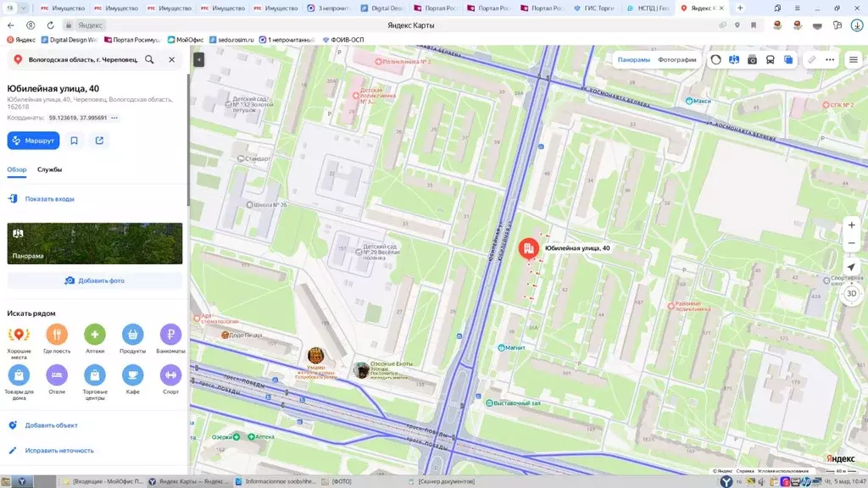The height and width of the screenshot is (488, 868).
Task: Select the Аптеки nearby category icon
Action: pos(94,335)
